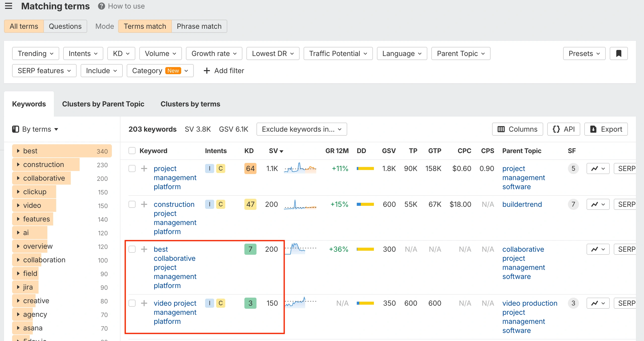Click SF badge 5 for project management platform
The width and height of the screenshot is (644, 341).
(x=573, y=168)
